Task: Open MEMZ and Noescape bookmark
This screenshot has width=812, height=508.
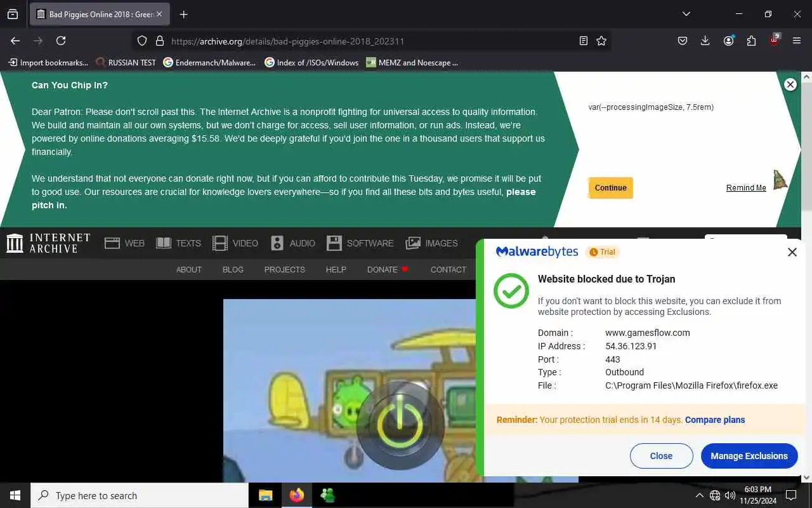Action: point(412,62)
